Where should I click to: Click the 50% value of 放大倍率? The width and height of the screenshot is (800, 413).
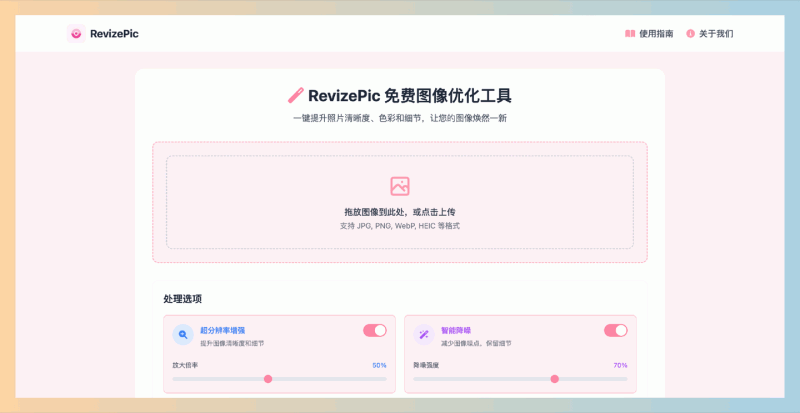pos(380,366)
